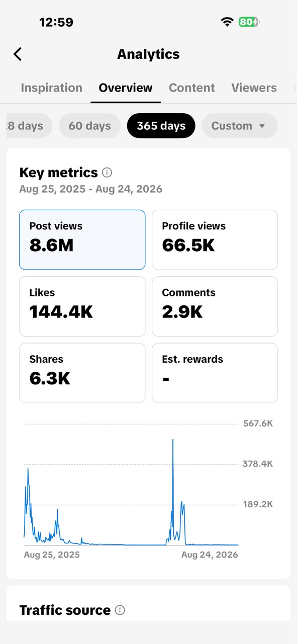Select the Post views metric card

(x=82, y=240)
